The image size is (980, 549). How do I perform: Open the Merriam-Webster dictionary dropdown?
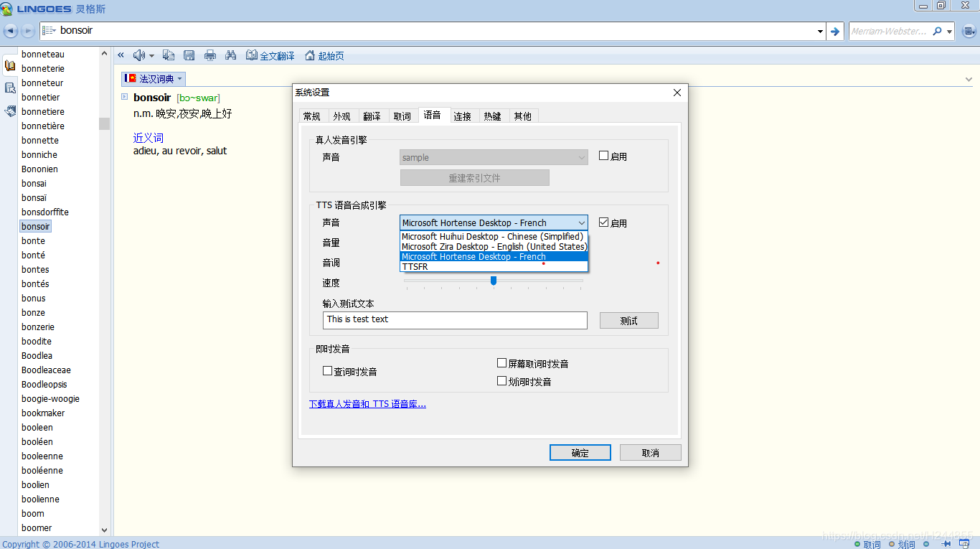pyautogui.click(x=946, y=30)
